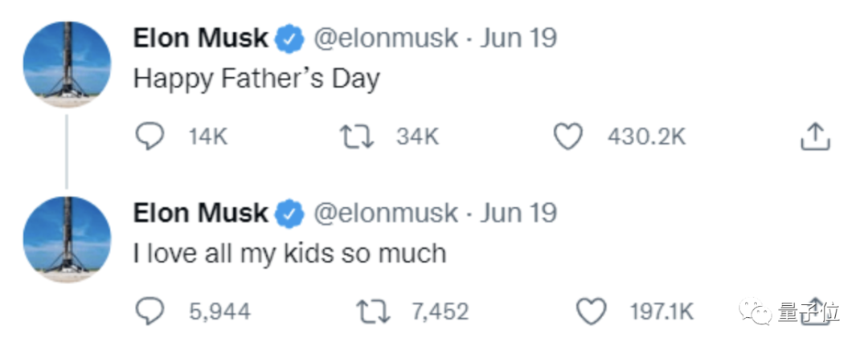Open Jun 19 timestamp on first tweet

pyautogui.click(x=518, y=38)
